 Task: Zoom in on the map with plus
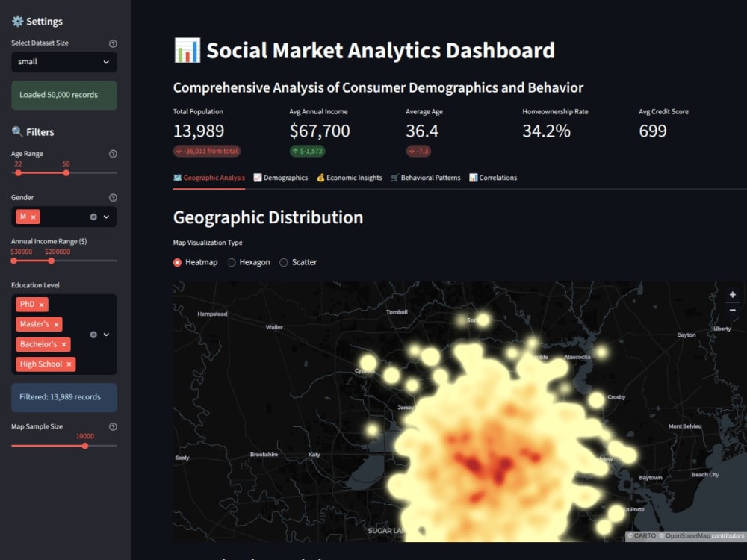click(x=732, y=295)
